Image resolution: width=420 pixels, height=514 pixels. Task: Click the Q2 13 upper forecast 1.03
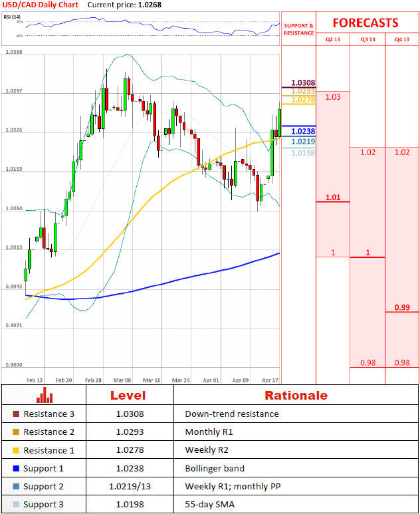(x=333, y=97)
